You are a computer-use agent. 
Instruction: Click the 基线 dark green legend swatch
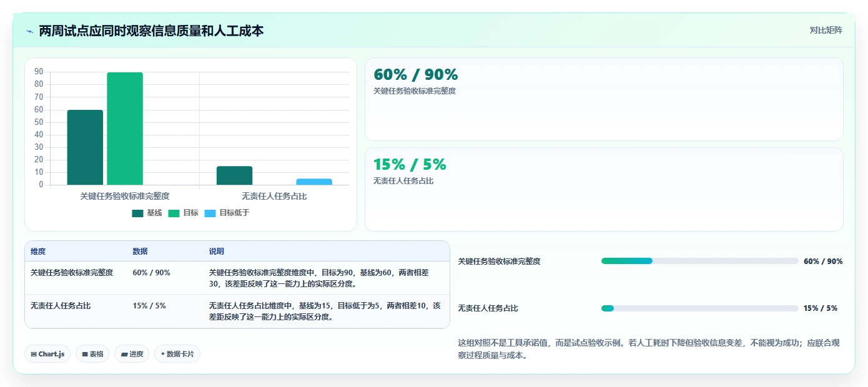(x=137, y=213)
